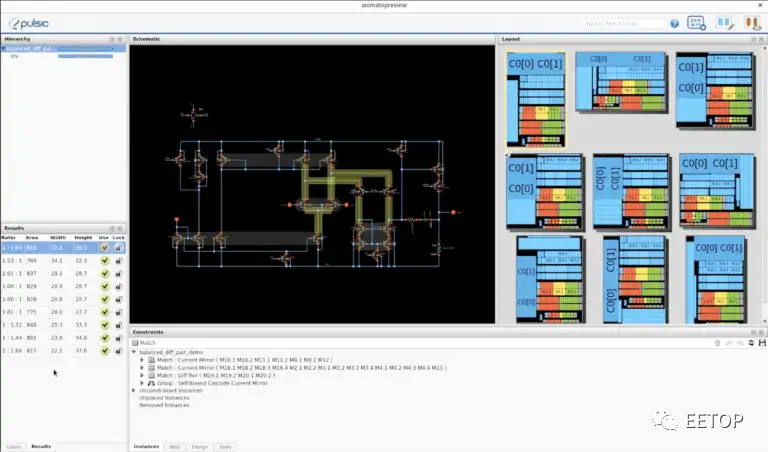Select the top-middle layout thumbnail
768x452 pixels.
(622, 82)
